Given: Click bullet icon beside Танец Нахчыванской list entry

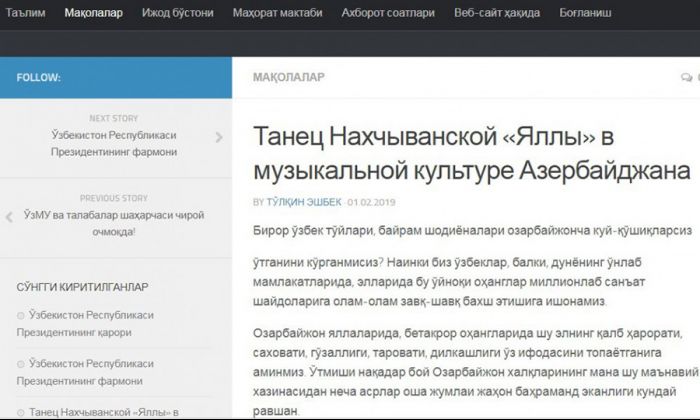Looking at the screenshot, I should (21, 413).
